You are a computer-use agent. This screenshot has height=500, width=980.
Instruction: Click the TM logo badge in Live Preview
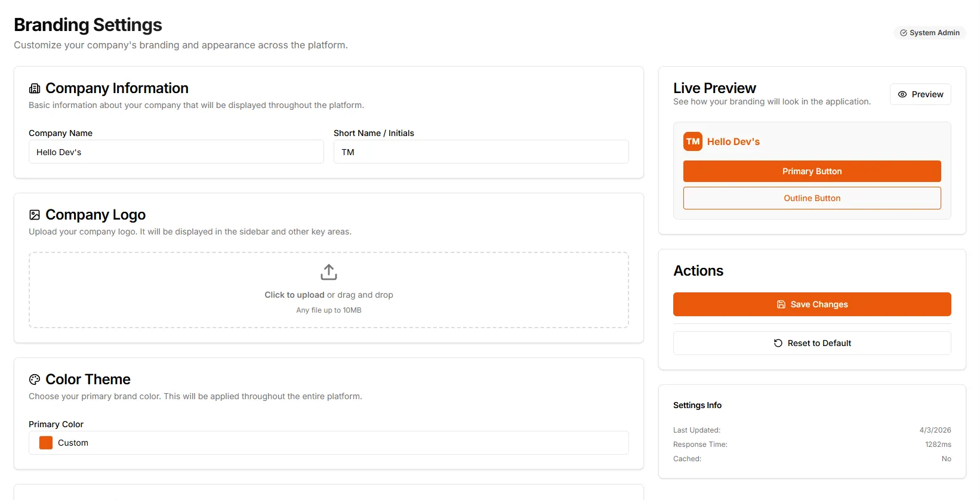coord(693,141)
